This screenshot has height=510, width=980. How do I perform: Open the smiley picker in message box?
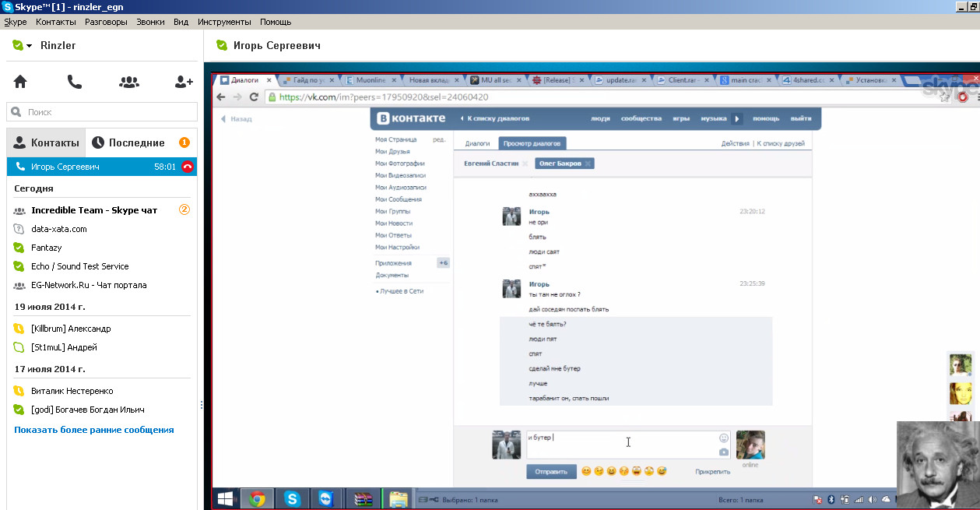[724, 438]
